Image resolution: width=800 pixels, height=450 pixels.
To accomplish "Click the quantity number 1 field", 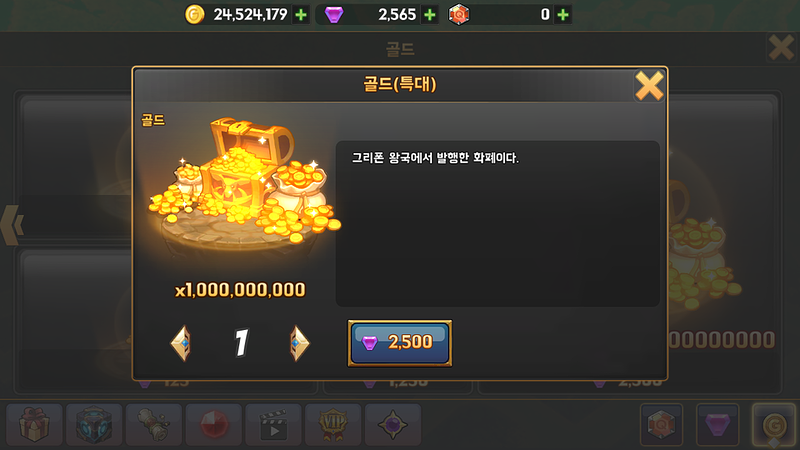I will (241, 342).
